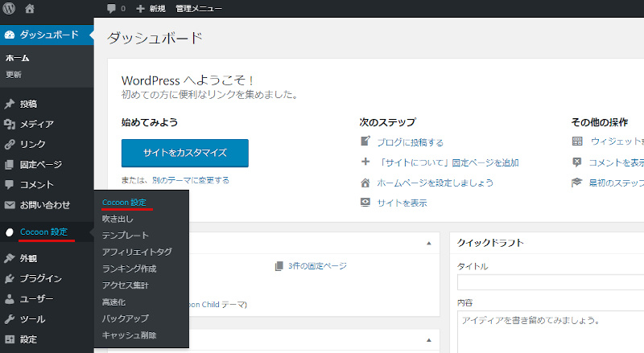This screenshot has width=644, height=353.
Task: Open テンプレート in the Cocoon flyout
Action: click(126, 235)
